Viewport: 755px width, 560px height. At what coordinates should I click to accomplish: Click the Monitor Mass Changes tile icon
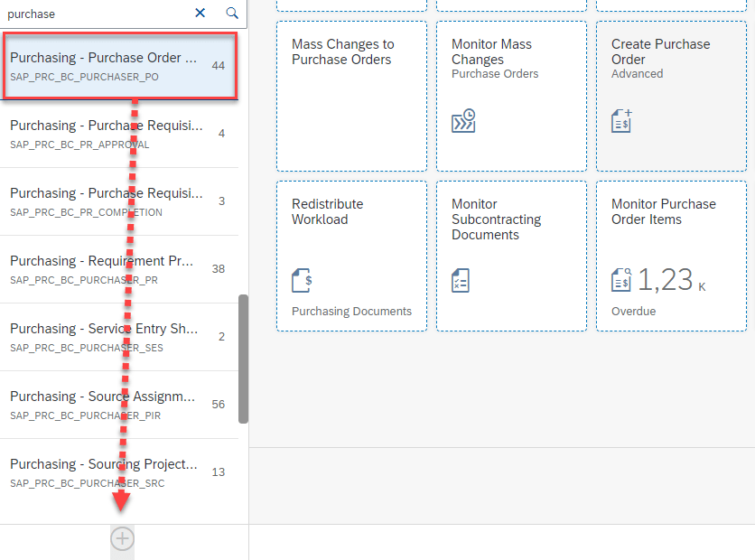tap(463, 121)
